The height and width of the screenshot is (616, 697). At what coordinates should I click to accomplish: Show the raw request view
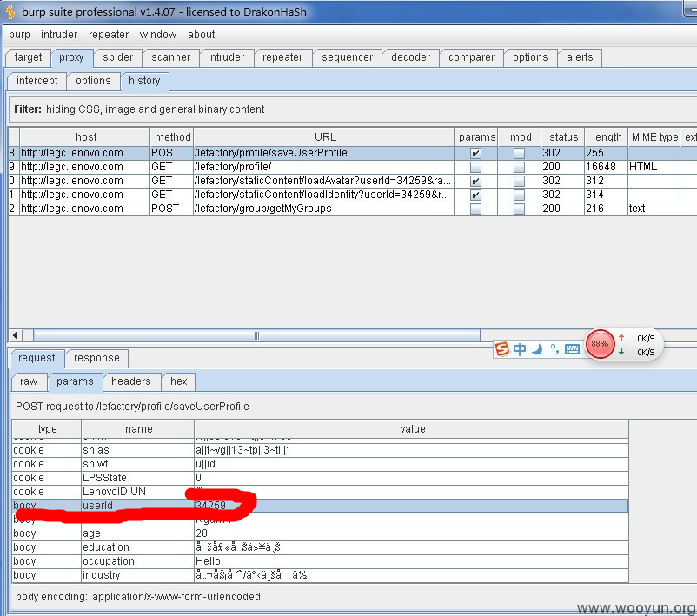tap(29, 381)
